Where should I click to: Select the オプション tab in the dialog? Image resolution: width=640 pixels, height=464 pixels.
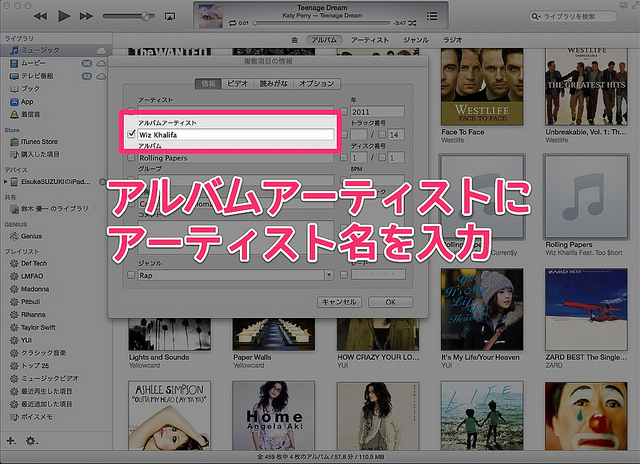click(317, 84)
